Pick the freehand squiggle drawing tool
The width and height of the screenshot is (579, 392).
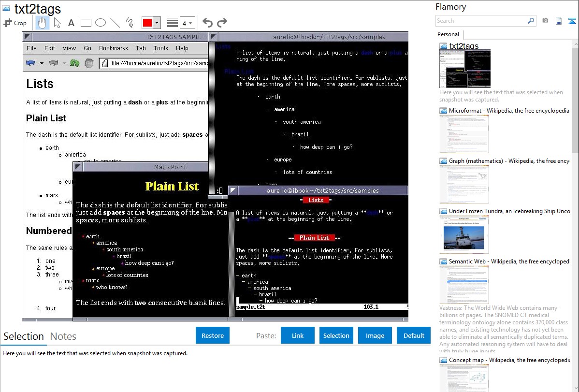point(130,23)
